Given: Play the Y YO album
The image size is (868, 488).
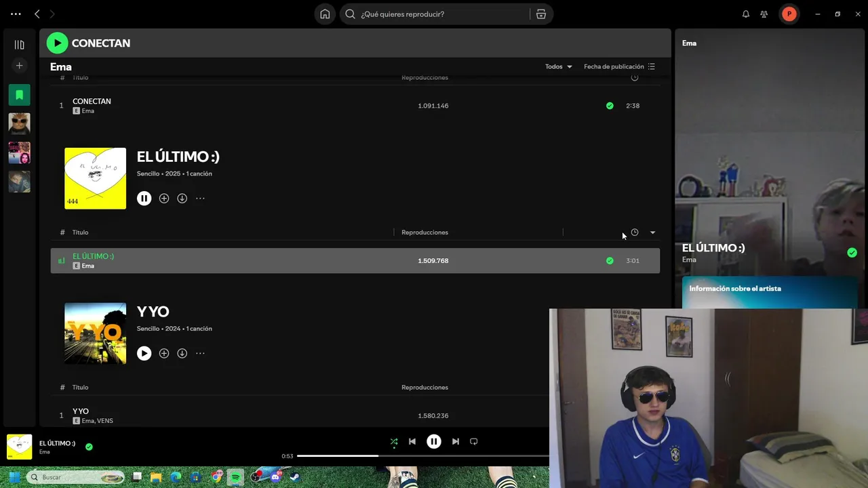Looking at the screenshot, I should 144,353.
